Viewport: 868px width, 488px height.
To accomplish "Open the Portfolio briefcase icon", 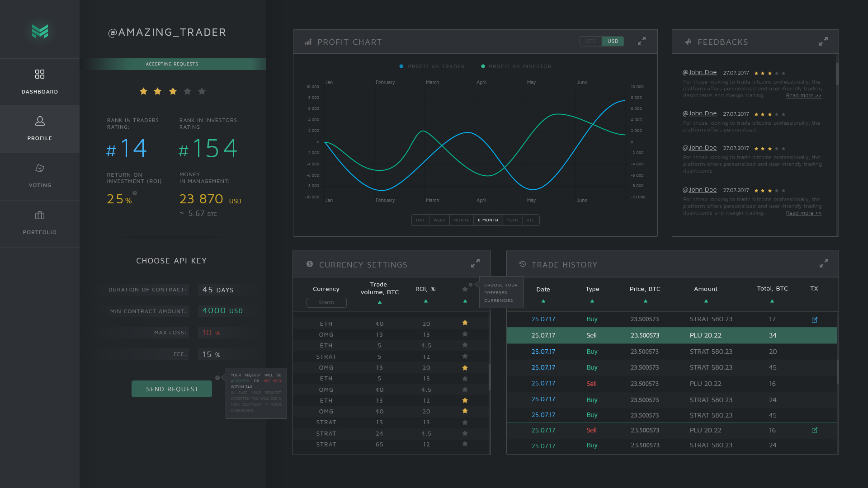I will click(x=40, y=215).
